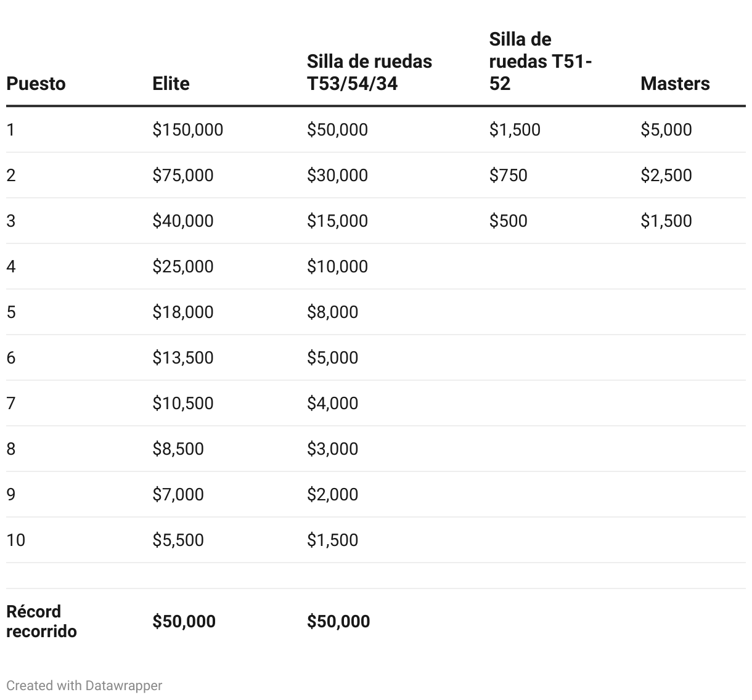Select the $750 T51-52 prize cell

pyautogui.click(x=509, y=176)
